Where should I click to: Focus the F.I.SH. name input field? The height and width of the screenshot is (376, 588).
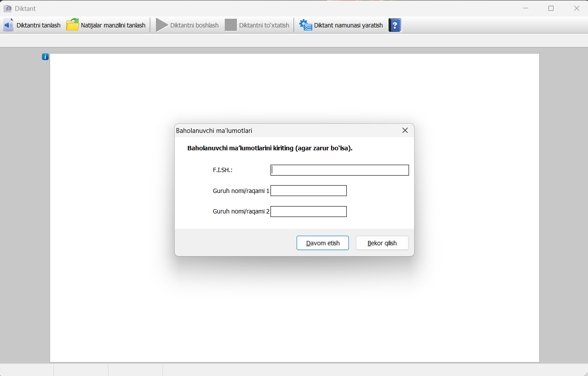tap(340, 170)
